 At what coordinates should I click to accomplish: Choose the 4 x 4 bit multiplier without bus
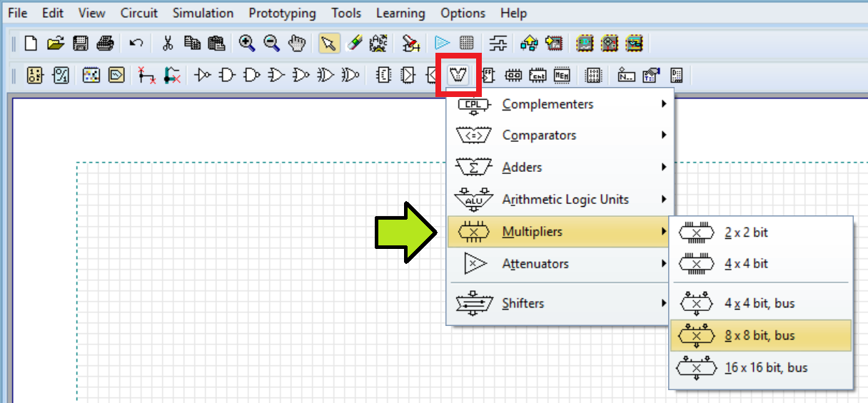[761, 263]
